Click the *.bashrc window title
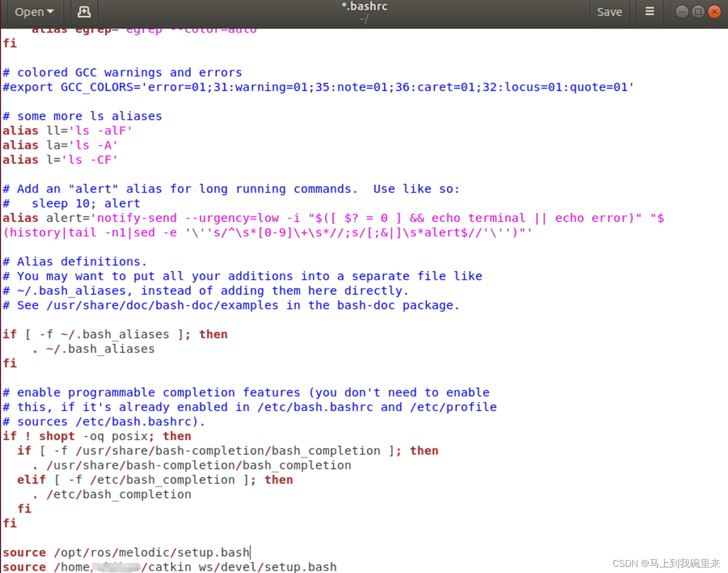 click(364, 7)
